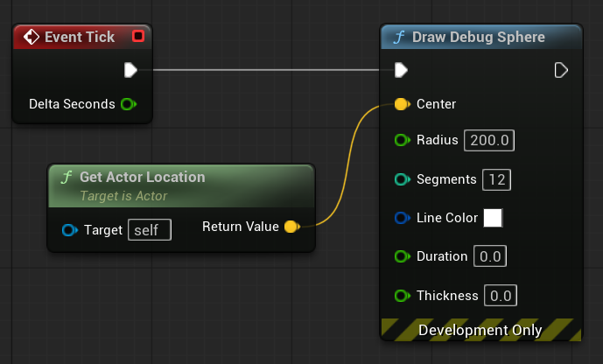
Task: Click the blue Target input pin
Action: pos(71,230)
